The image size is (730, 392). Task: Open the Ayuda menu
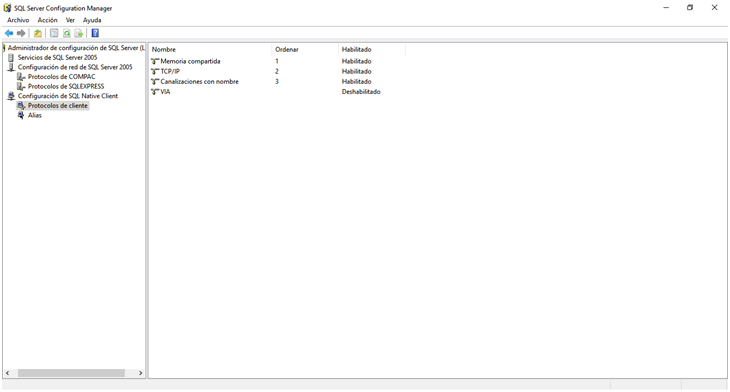coord(92,20)
